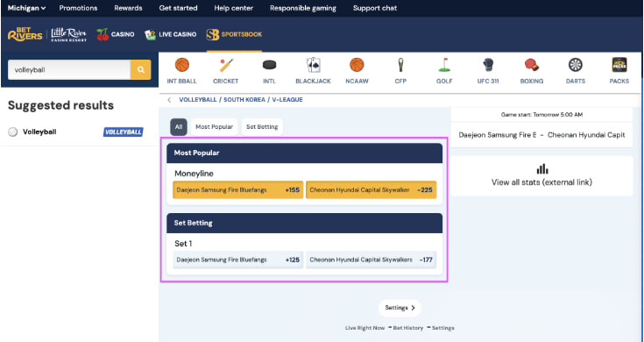Screen dimensions: 644x342
Task: Click the Game start Tomorrow 5:00 AM text
Action: pos(541,115)
